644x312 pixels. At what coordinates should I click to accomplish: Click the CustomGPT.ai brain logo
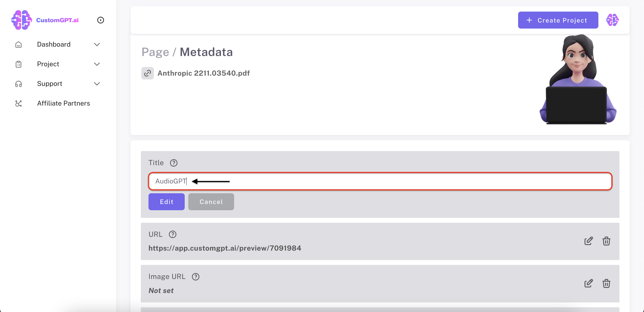(21, 20)
